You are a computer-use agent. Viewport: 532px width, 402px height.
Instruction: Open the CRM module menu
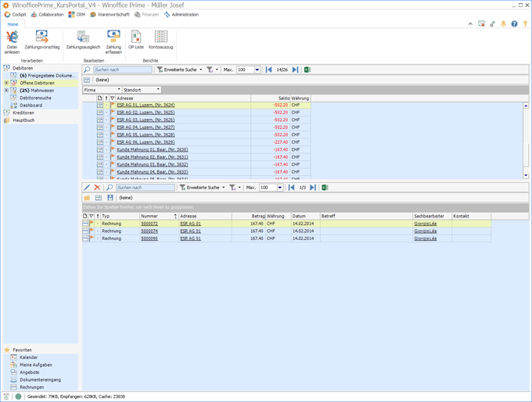point(77,14)
